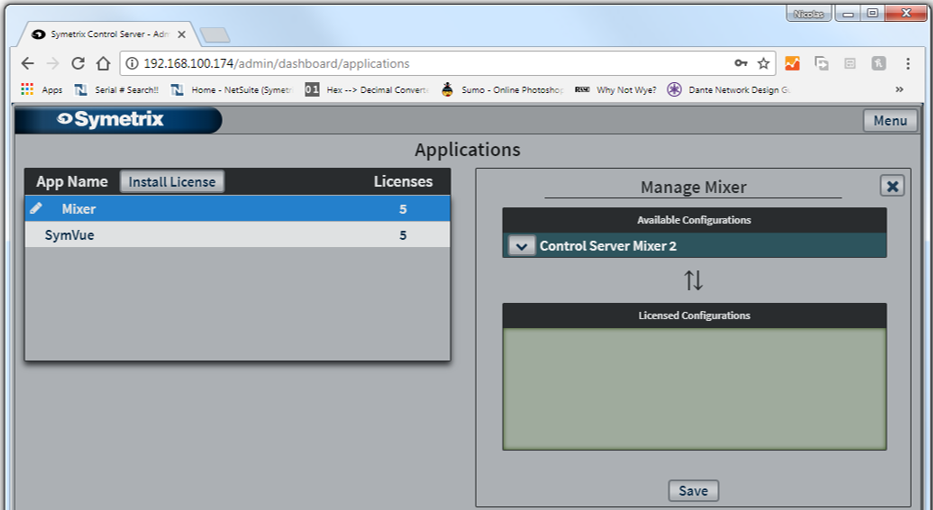Go back using browser back arrow

tap(27, 63)
